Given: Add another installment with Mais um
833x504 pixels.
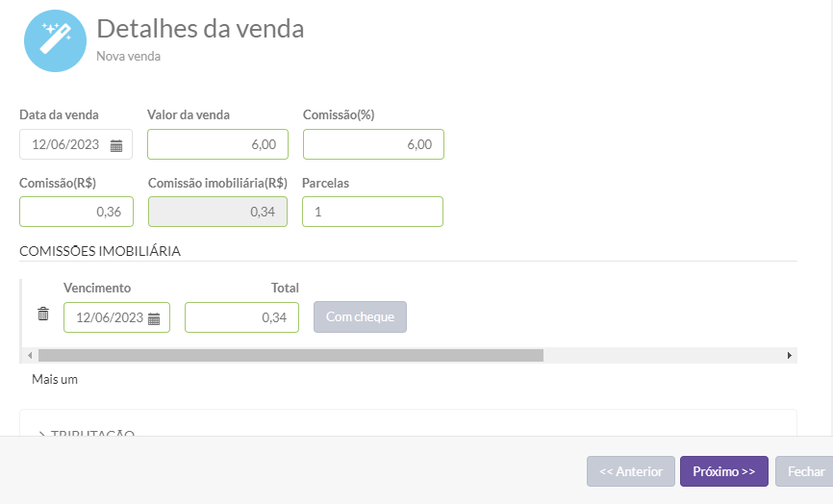Looking at the screenshot, I should (x=55, y=379).
